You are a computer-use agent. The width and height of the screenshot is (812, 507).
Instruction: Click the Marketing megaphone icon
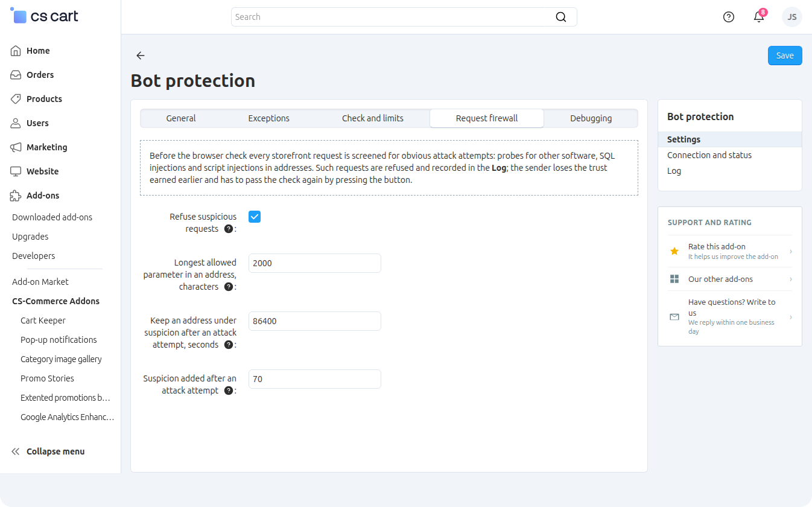click(x=16, y=147)
